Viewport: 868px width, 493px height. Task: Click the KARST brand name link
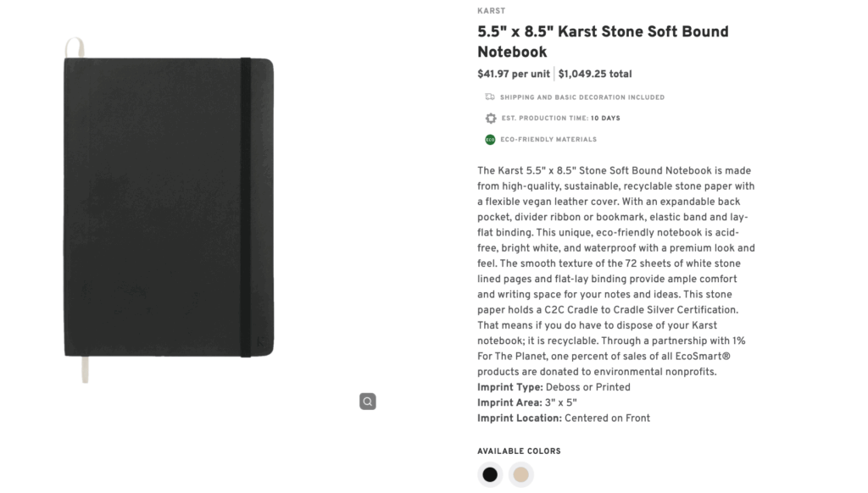(x=492, y=10)
